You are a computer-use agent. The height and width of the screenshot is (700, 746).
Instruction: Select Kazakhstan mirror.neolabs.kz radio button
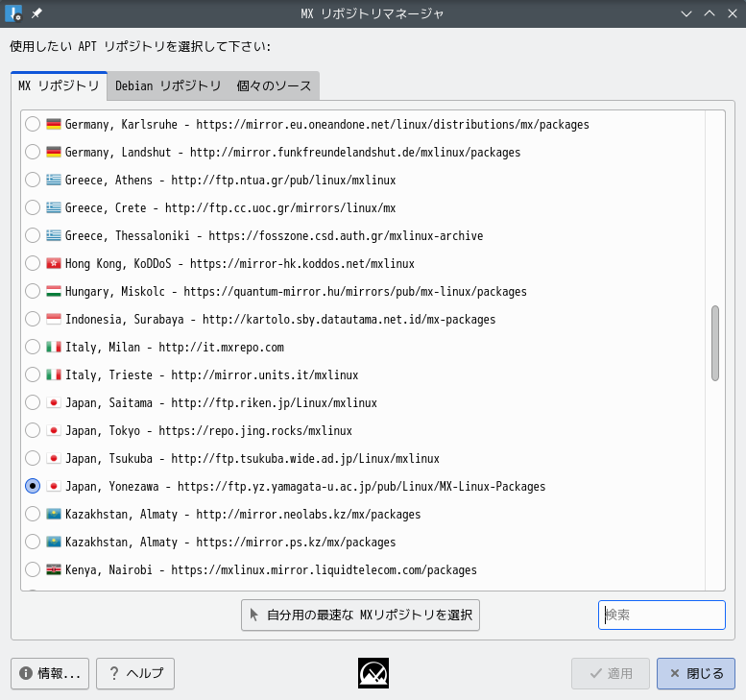[x=33, y=514]
